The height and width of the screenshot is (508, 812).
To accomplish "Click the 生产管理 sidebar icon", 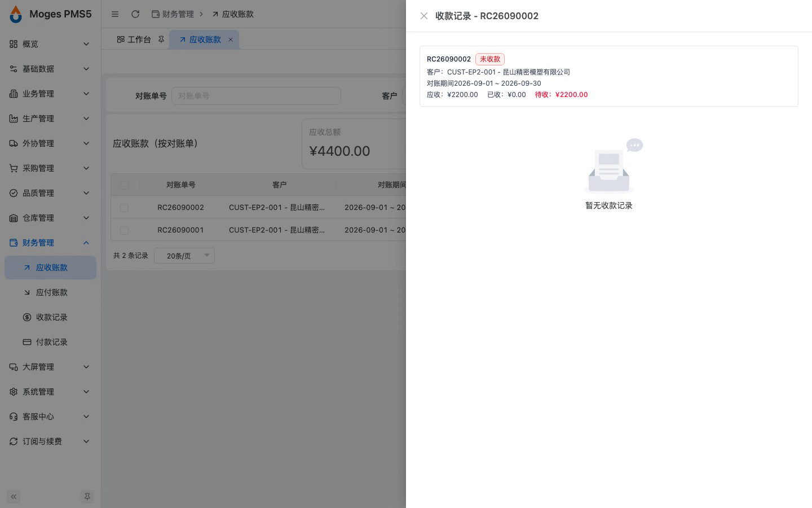I will 14,119.
